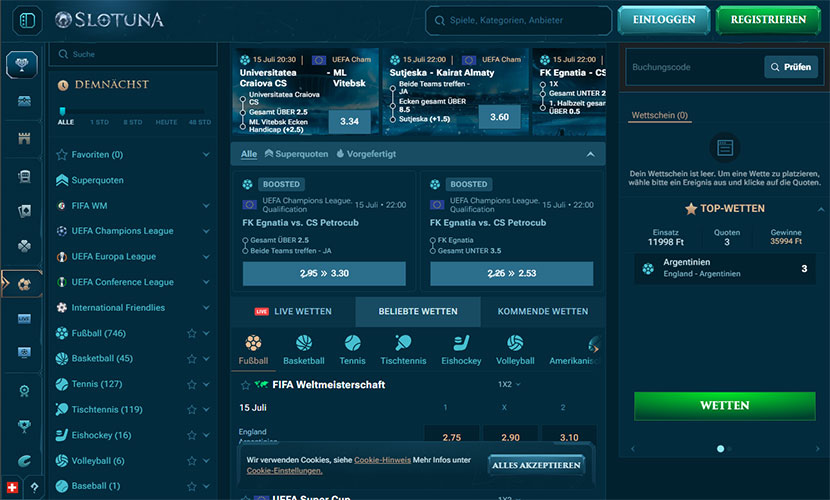Select the Superquoten filter tab
The height and width of the screenshot is (500, 830).
click(296, 154)
